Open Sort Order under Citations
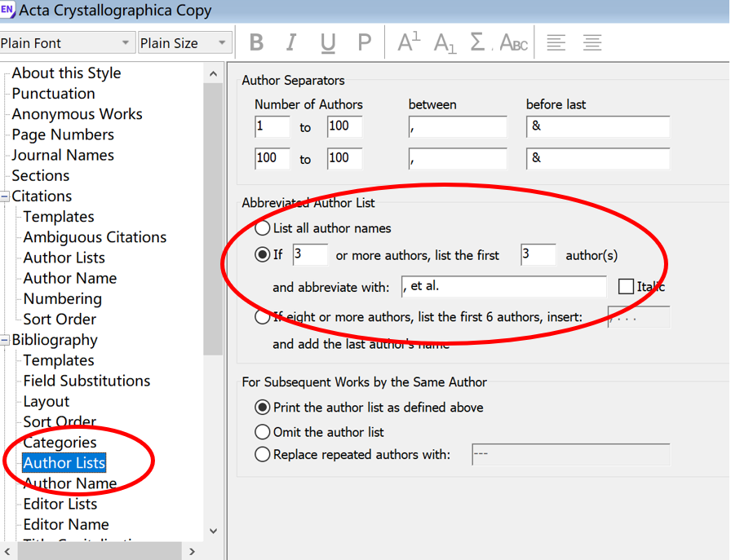Viewport: 731px width, 560px height. tap(60, 320)
